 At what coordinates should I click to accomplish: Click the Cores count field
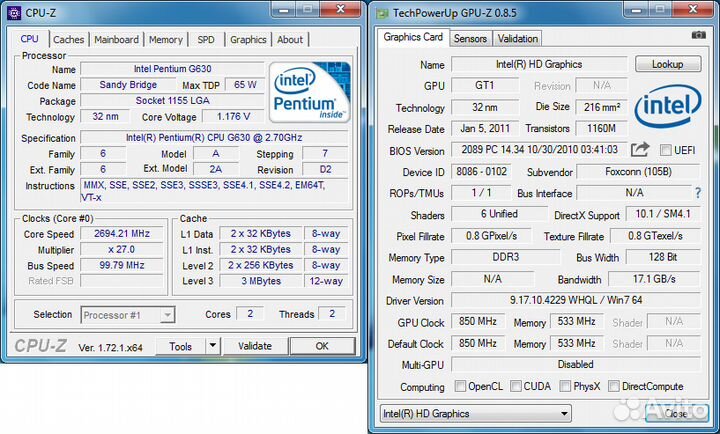tap(250, 314)
